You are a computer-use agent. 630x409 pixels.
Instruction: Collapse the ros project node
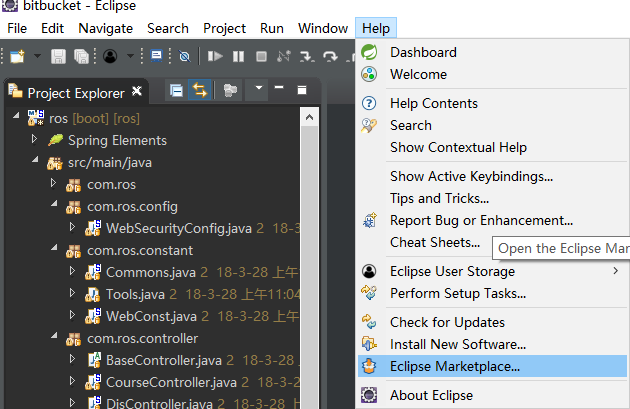(x=16, y=116)
